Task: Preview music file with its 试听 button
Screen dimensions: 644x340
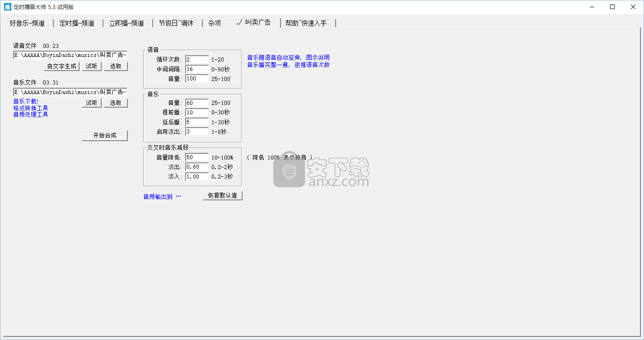Action: [92, 103]
